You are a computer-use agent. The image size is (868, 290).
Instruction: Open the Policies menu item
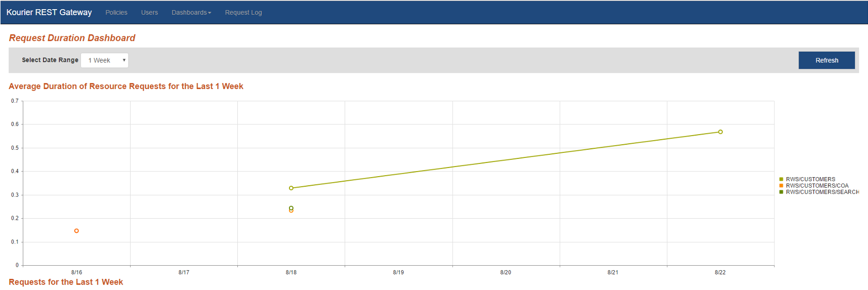116,13
